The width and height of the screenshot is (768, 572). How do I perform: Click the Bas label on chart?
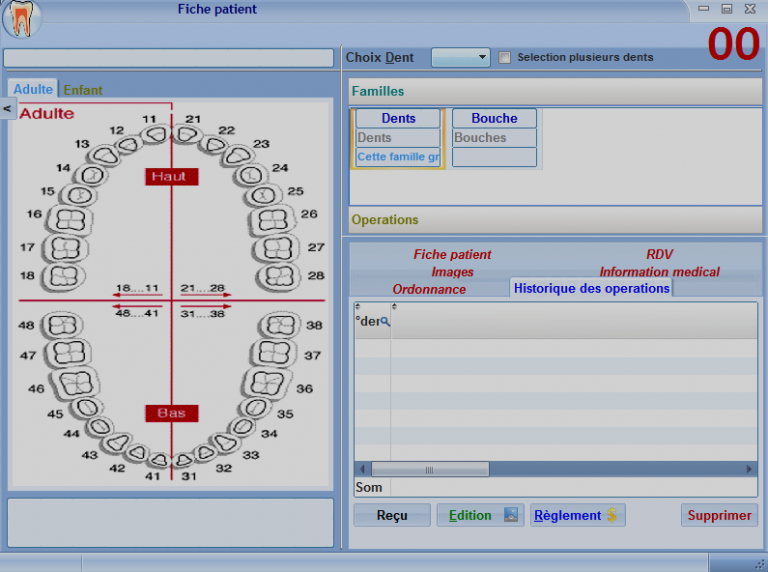pos(171,413)
